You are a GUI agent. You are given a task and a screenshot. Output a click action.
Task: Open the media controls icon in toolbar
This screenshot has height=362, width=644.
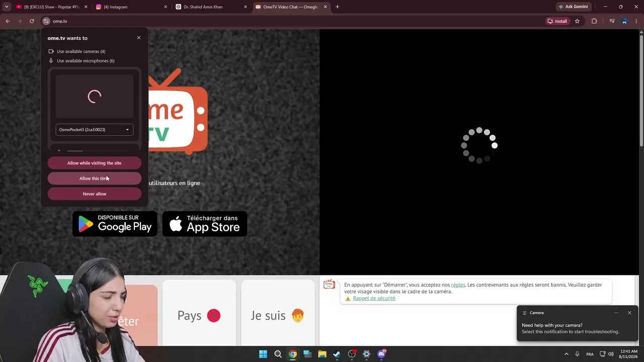pyautogui.click(x=612, y=21)
